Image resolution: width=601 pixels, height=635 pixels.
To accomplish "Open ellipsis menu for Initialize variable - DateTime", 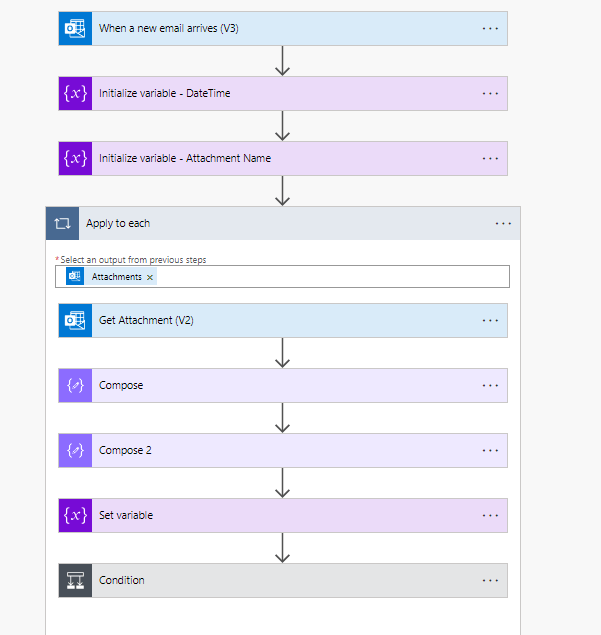I will (x=490, y=93).
